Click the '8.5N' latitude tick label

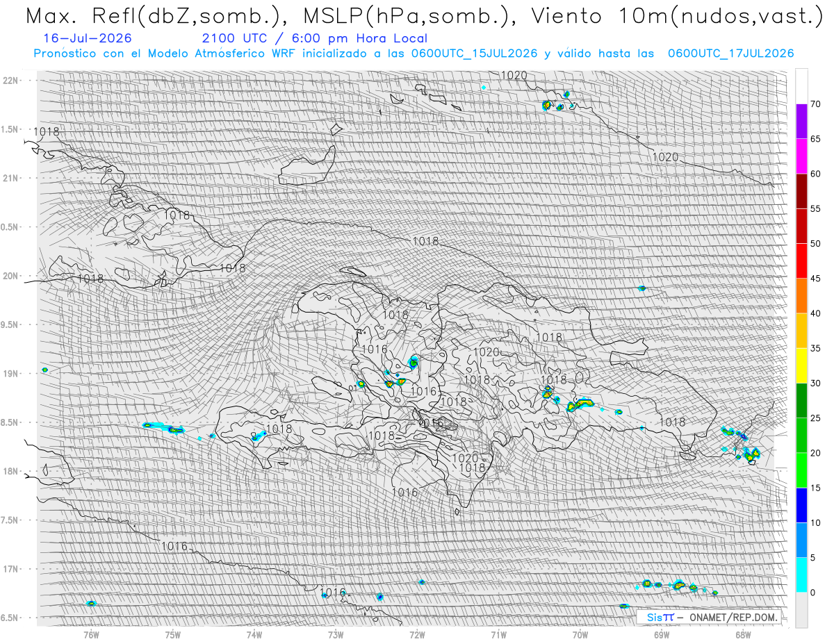tap(10, 422)
